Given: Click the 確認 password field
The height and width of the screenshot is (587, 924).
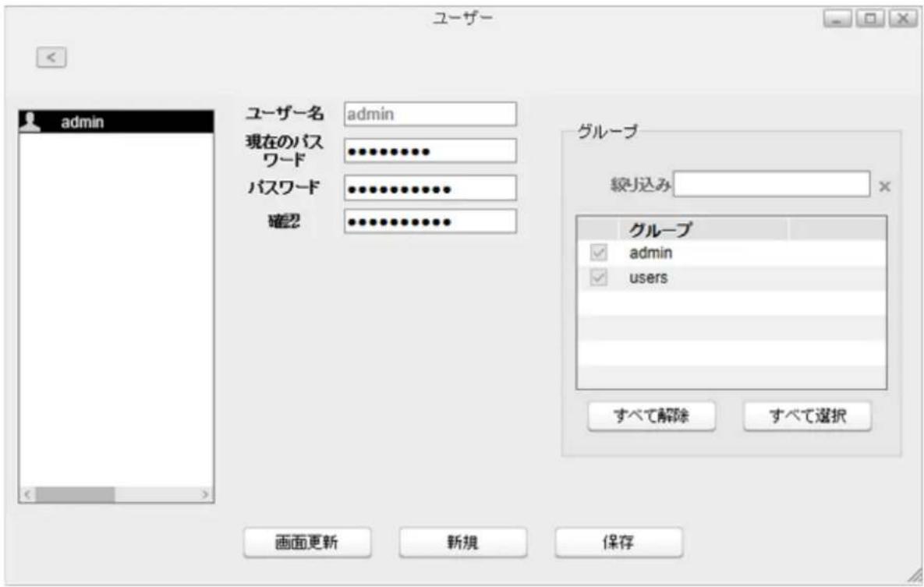Looking at the screenshot, I should (430, 221).
